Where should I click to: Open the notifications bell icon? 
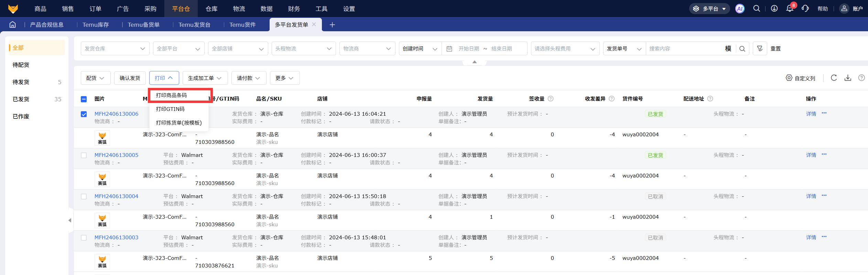(790, 9)
